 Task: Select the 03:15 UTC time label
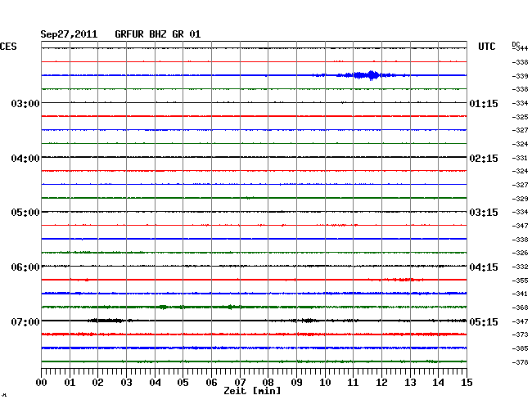(x=484, y=213)
